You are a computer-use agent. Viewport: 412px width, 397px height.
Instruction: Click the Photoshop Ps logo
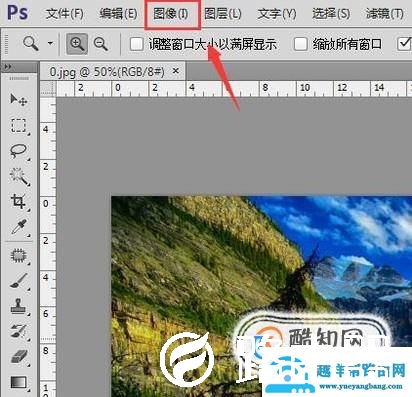[x=17, y=13]
